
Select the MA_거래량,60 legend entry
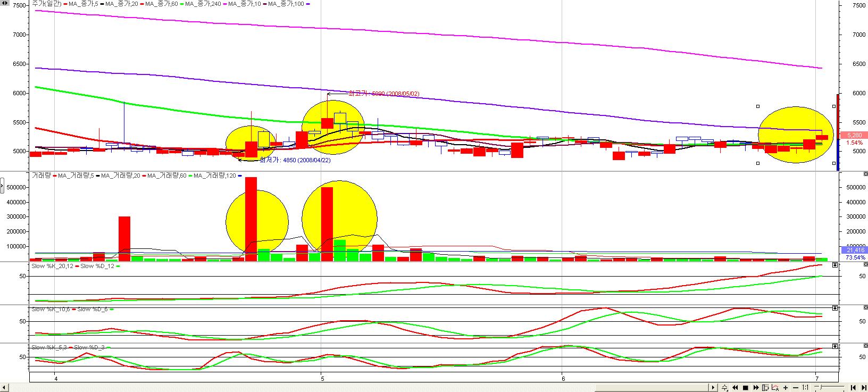(168, 175)
